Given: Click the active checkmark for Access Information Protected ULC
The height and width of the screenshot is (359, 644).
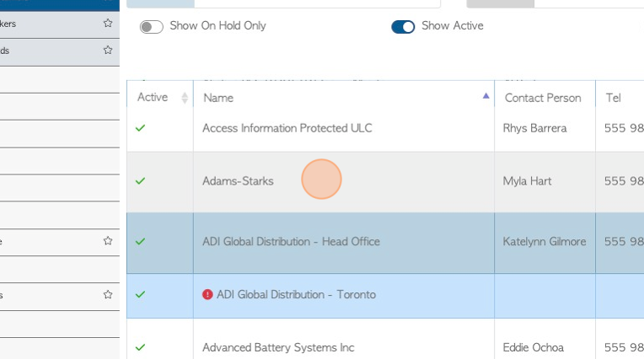Looking at the screenshot, I should (141, 128).
